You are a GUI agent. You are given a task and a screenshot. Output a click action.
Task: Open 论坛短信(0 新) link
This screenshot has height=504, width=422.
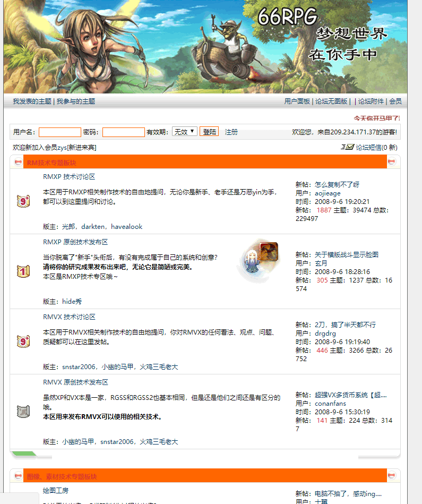pos(376,148)
